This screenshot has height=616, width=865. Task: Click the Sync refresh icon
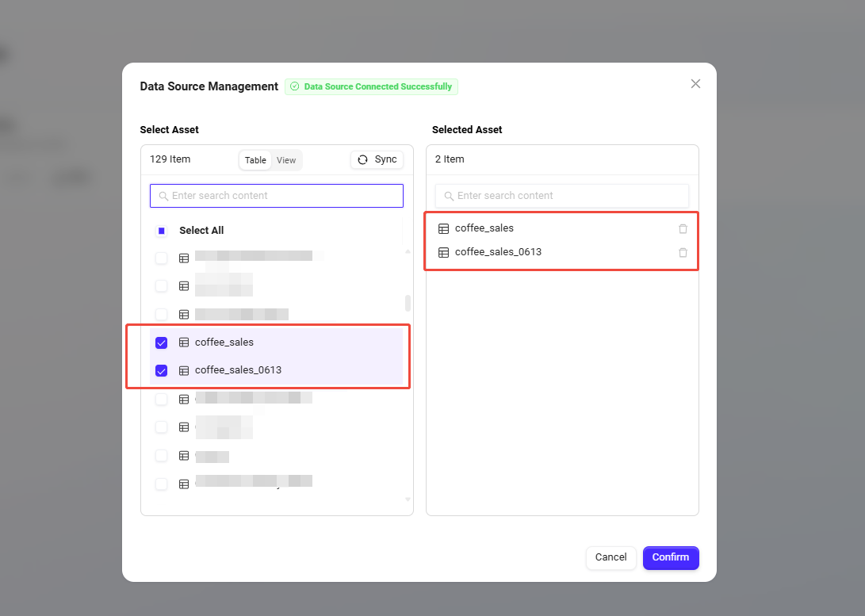coord(362,160)
